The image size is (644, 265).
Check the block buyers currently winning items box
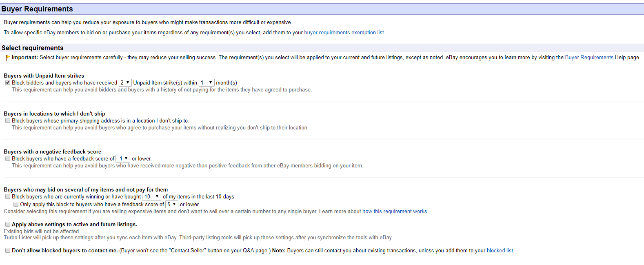tap(8, 196)
